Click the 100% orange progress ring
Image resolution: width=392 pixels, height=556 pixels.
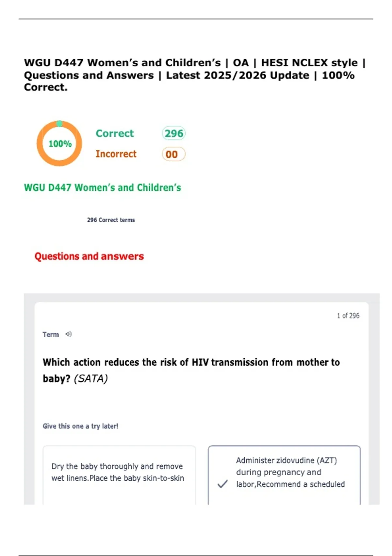click(x=59, y=143)
